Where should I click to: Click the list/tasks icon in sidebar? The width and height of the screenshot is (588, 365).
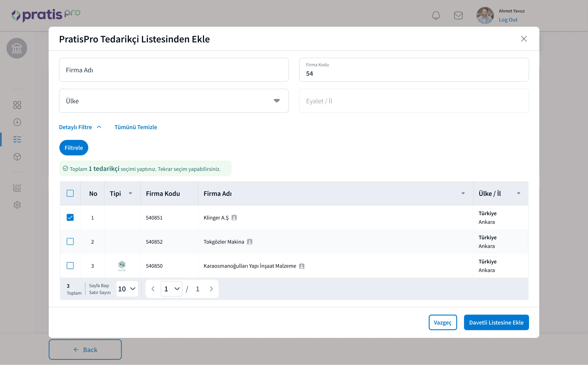(x=17, y=140)
